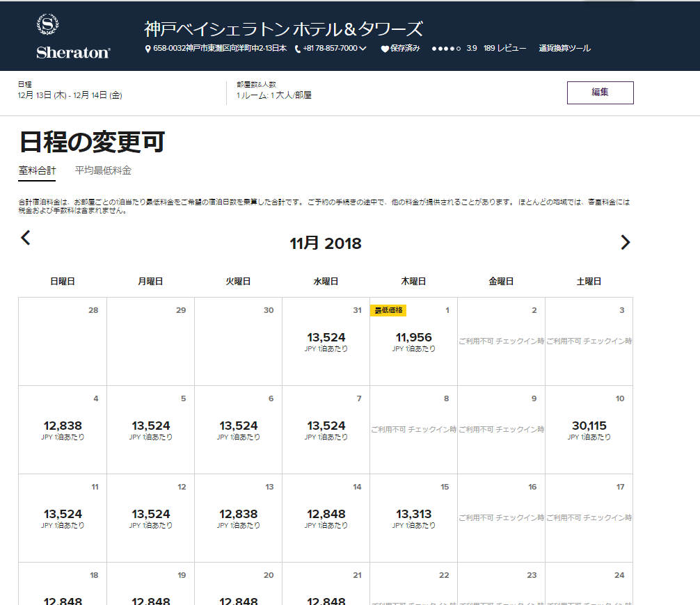Click unavailable November 2 cell
This screenshot has width=700, height=605.
point(501,341)
